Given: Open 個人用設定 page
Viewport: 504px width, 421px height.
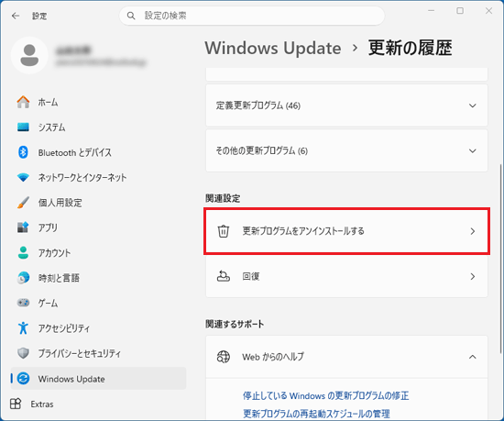Looking at the screenshot, I should (60, 203).
